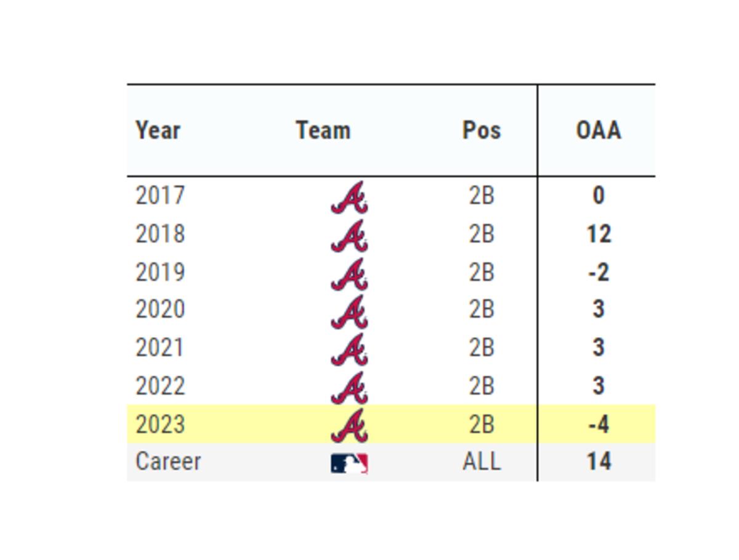739x560 pixels.
Task: Click the Braves logo in the 2019 row
Action: 349,274
